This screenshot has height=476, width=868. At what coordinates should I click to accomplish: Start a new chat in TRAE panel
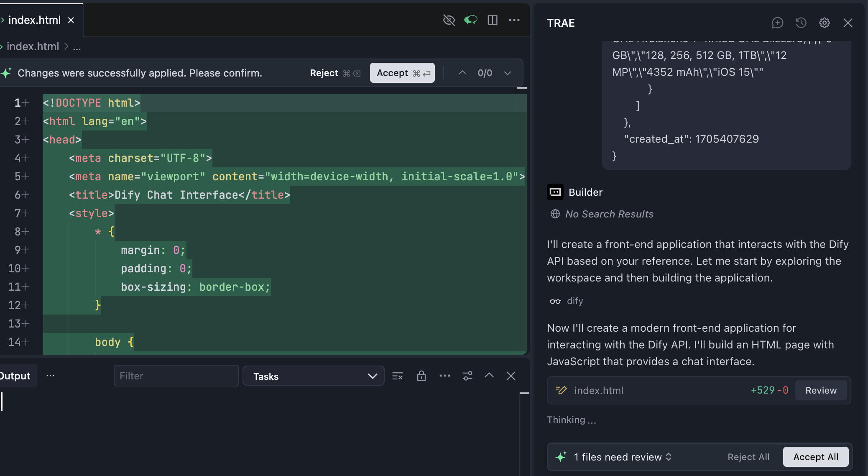point(777,23)
